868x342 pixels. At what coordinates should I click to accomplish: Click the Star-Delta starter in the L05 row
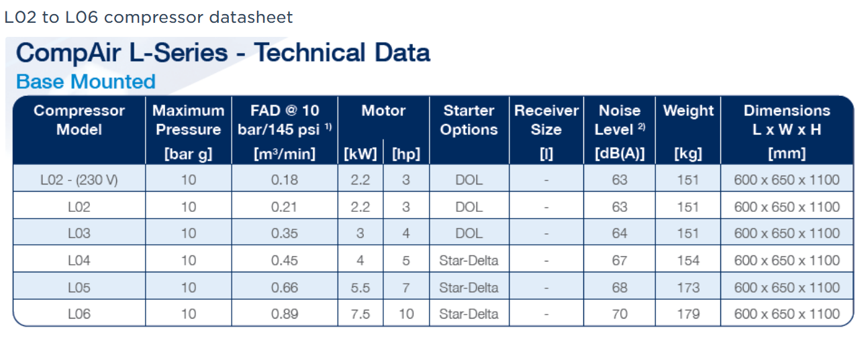tap(469, 287)
